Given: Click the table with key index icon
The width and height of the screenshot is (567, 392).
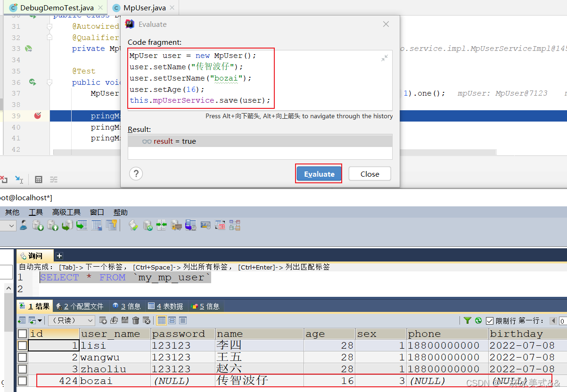Looking at the screenshot, I should point(111,225).
